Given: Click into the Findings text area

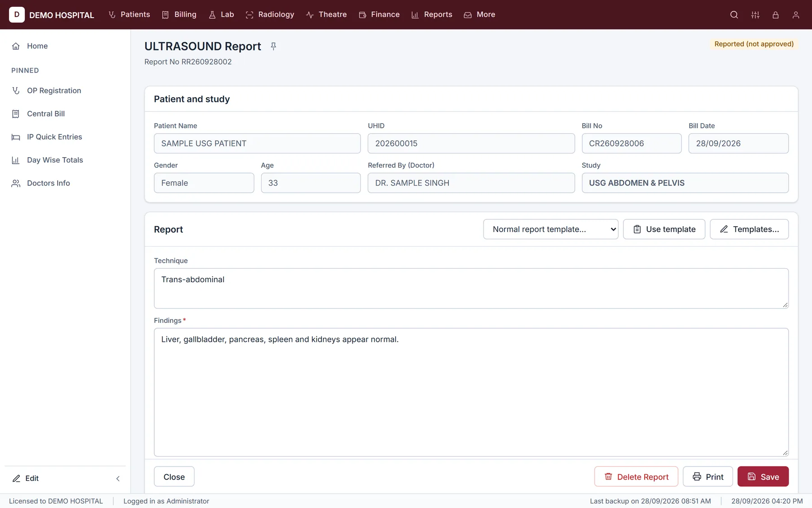Looking at the screenshot, I should (x=471, y=392).
